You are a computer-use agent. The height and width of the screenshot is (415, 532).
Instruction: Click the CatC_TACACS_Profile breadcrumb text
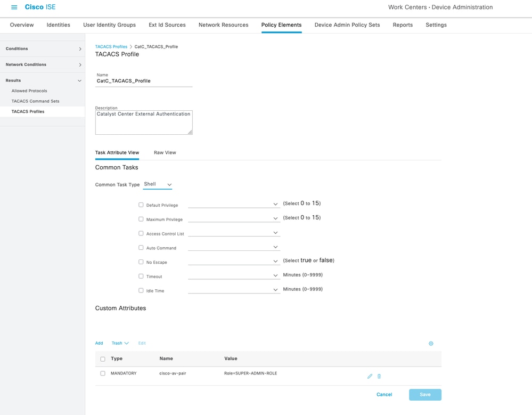coord(156,46)
